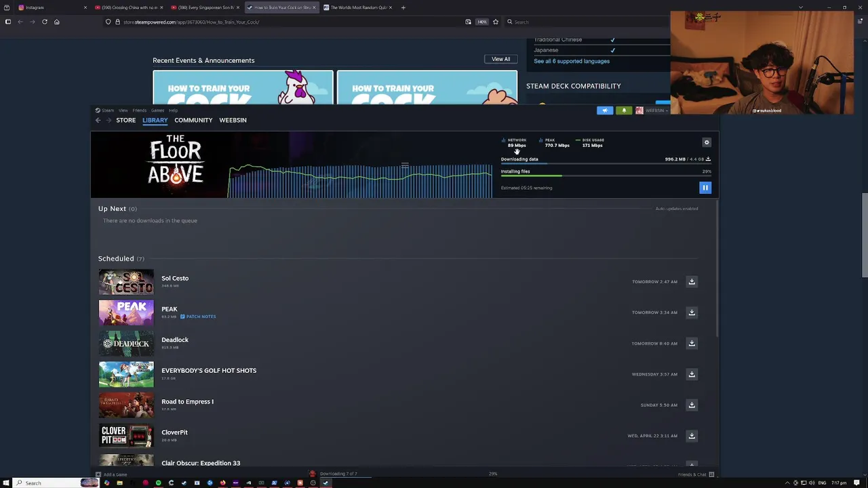Click Steam forward navigation arrow

coord(108,120)
